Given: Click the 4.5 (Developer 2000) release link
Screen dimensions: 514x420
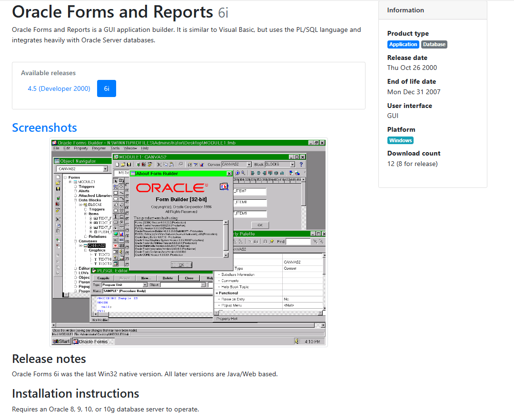Looking at the screenshot, I should (59, 88).
